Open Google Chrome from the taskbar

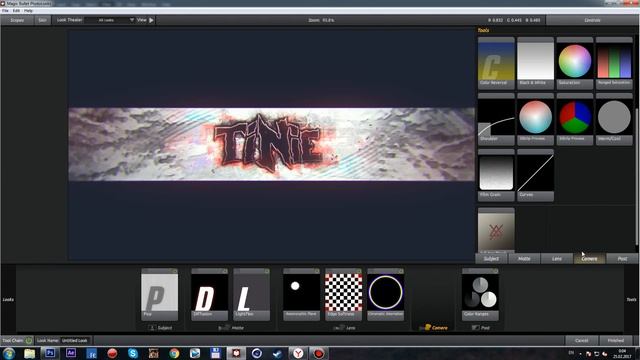point(174,353)
